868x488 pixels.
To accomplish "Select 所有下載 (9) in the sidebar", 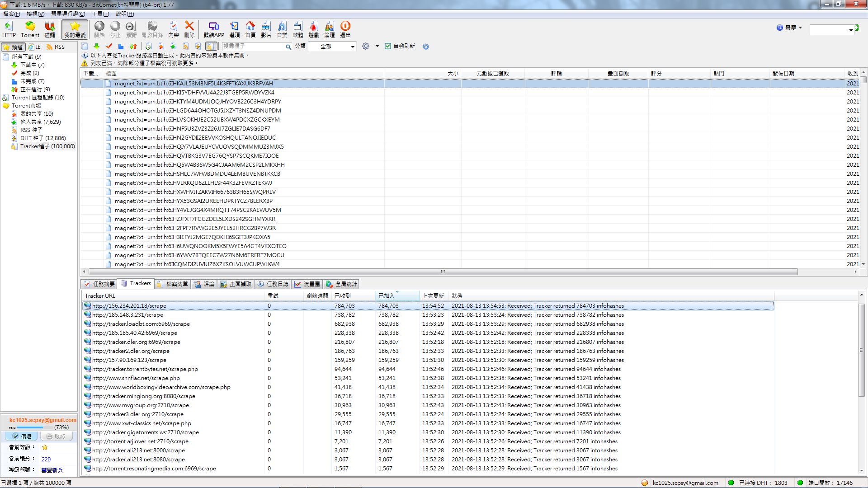I will [x=26, y=57].
